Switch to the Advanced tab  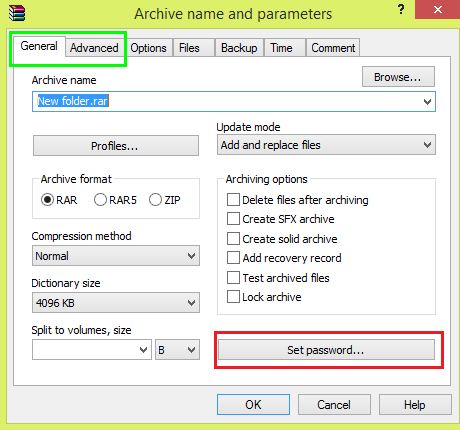pyautogui.click(x=94, y=48)
